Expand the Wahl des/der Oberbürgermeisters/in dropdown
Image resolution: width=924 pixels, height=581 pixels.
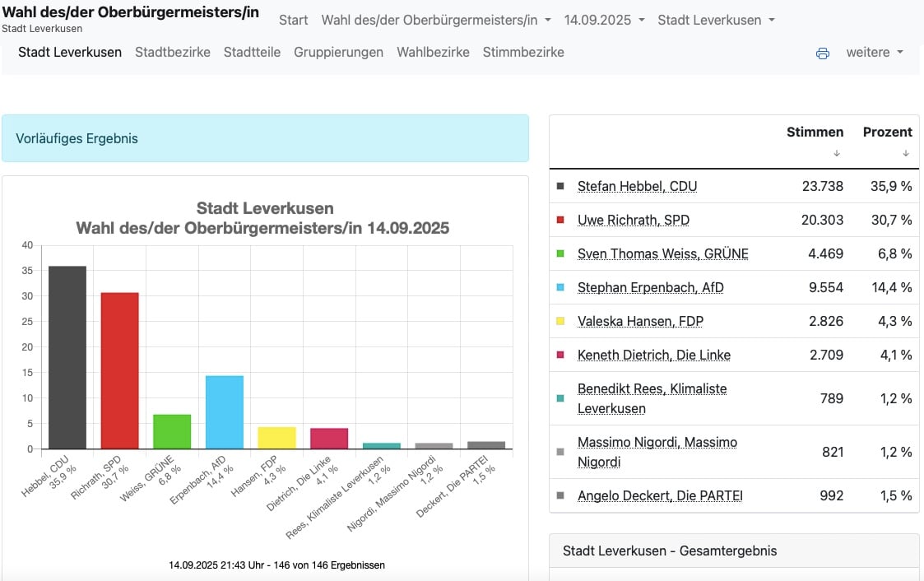point(436,20)
